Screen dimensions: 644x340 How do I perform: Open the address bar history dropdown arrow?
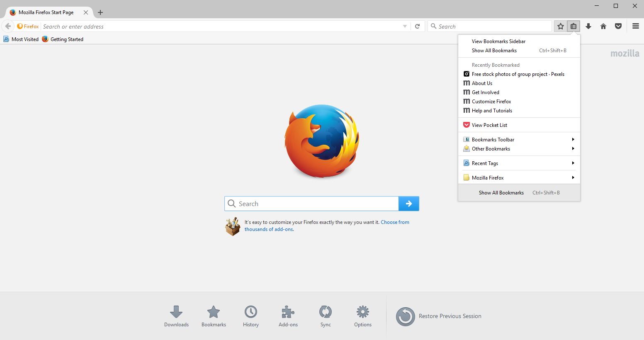405,26
